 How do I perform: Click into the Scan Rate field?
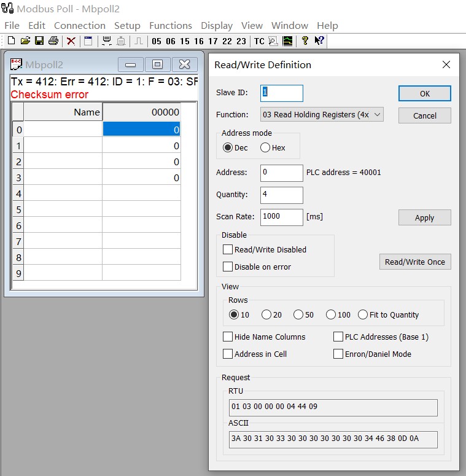tap(282, 217)
